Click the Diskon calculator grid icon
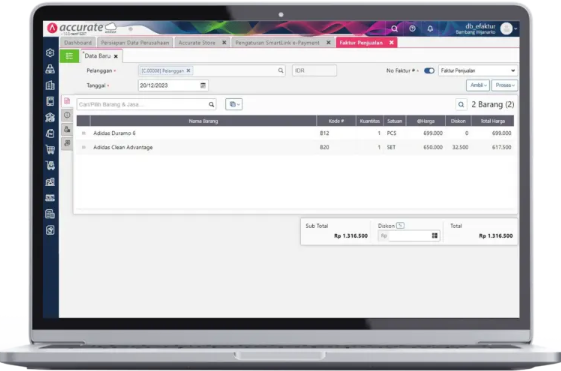 coord(434,235)
